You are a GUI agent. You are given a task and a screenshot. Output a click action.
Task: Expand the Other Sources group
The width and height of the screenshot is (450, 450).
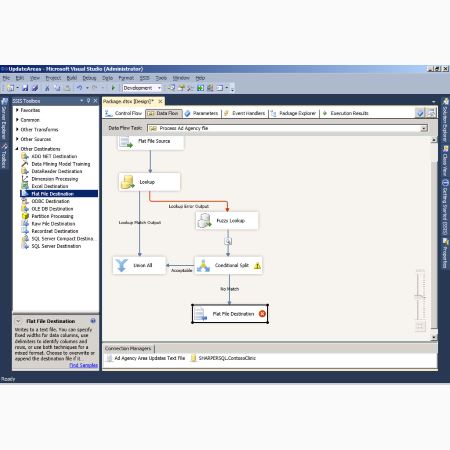(x=17, y=139)
